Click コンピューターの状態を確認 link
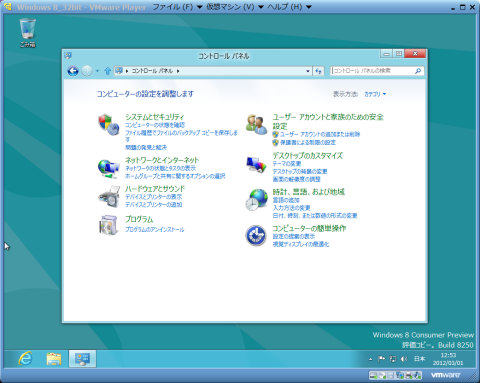Viewport: 480px width, 383px height. (155, 125)
